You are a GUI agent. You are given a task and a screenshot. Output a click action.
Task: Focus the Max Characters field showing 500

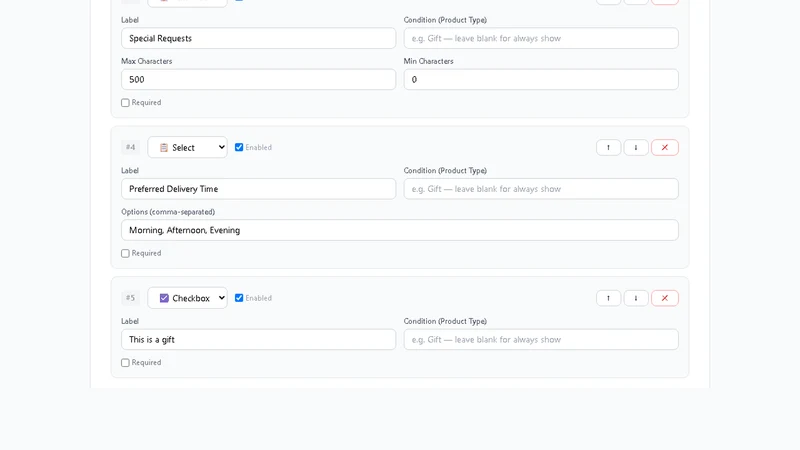pos(258,80)
